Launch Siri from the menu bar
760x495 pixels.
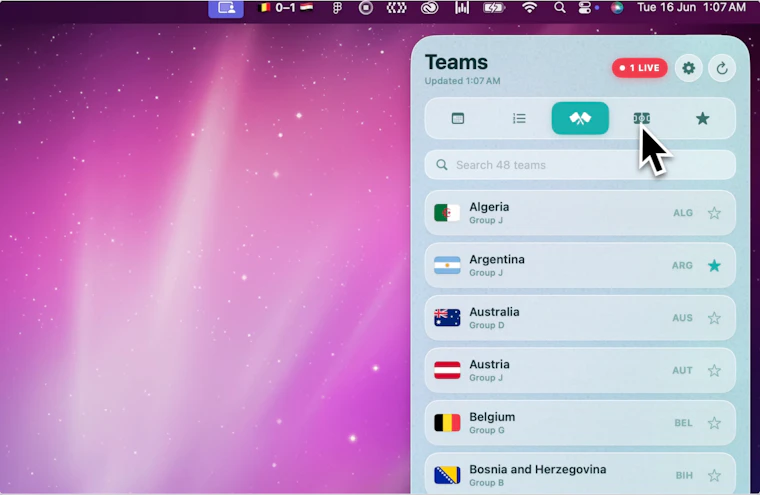coord(617,8)
